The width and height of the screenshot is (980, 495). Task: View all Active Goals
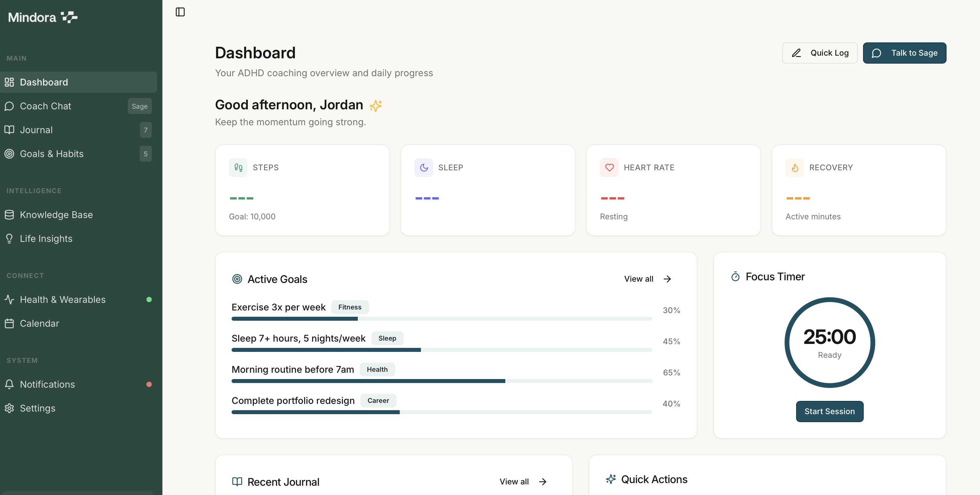tap(647, 279)
